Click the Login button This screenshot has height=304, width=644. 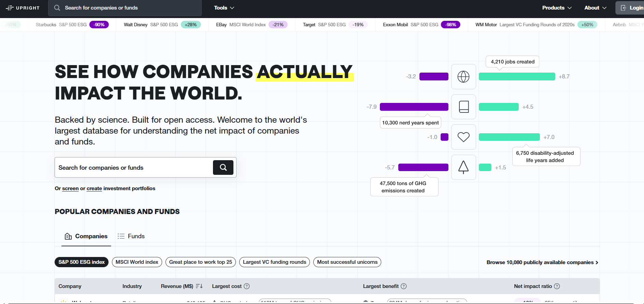click(x=631, y=8)
